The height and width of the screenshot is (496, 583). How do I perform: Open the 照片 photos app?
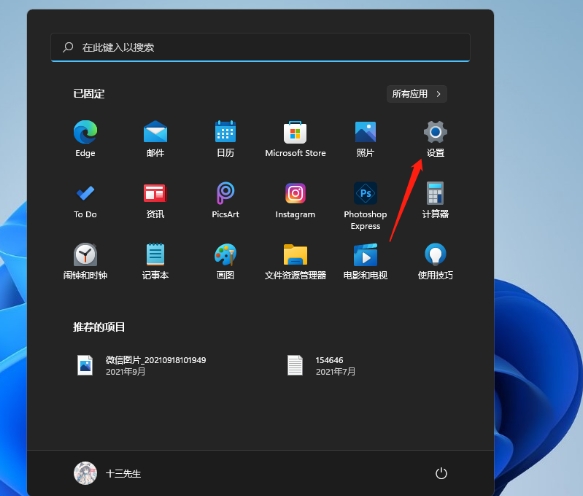pyautogui.click(x=365, y=138)
